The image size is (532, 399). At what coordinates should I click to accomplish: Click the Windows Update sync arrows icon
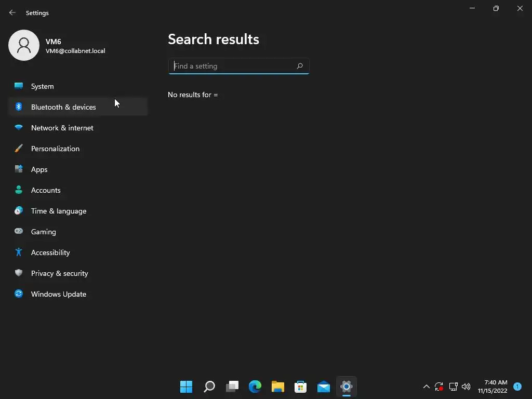coord(19,294)
